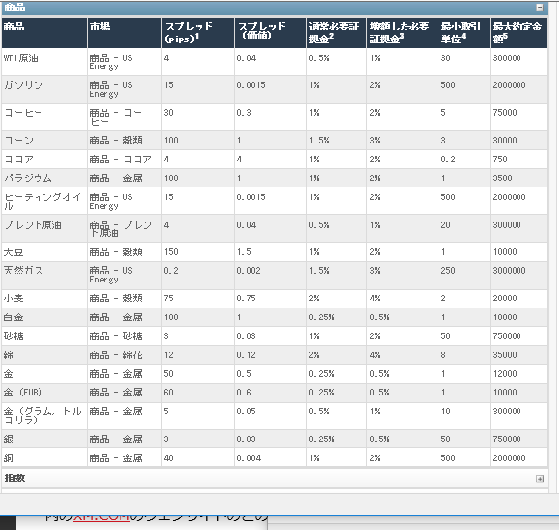The height and width of the screenshot is (530, 559).
Task: Click market cell 商品 - 砂糖
Action: (x=124, y=336)
